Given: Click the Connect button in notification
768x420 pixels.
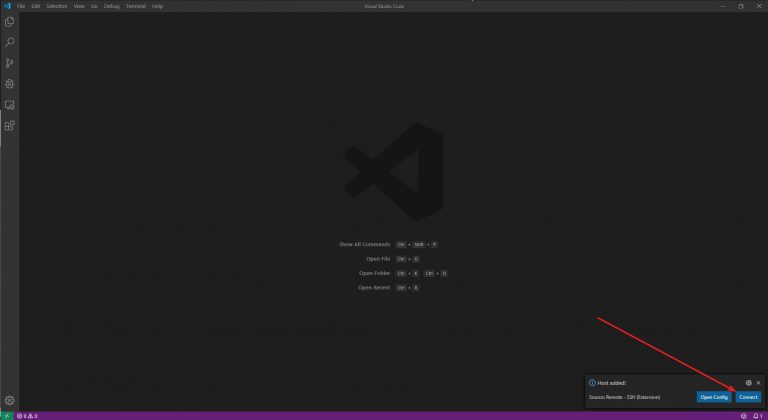Looking at the screenshot, I should [x=748, y=397].
